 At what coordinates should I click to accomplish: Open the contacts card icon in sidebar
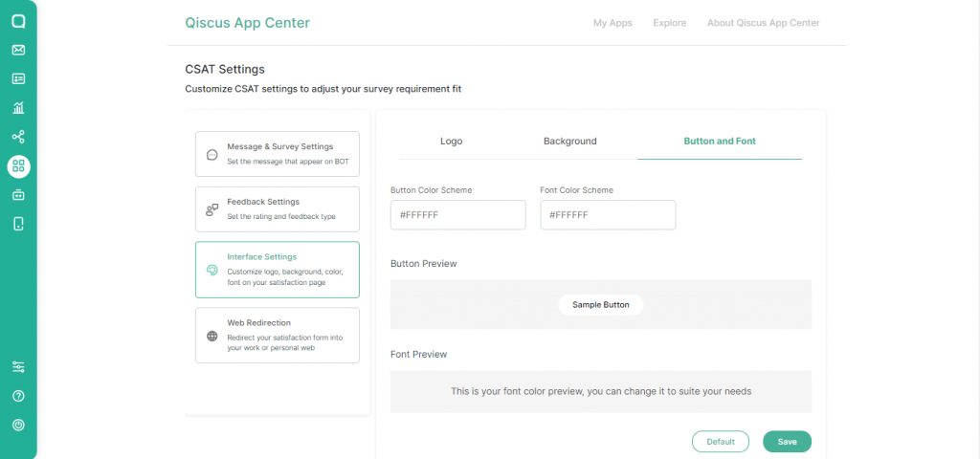pos(18,78)
